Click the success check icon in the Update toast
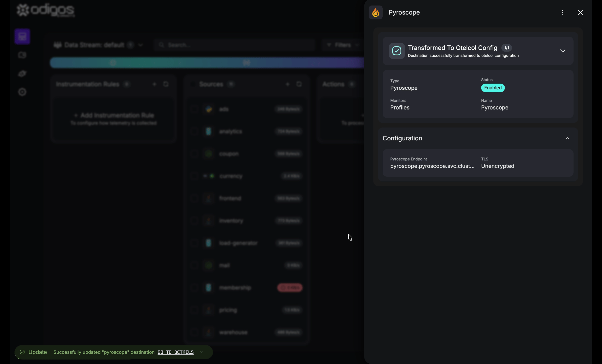The image size is (602, 364). (x=22, y=352)
